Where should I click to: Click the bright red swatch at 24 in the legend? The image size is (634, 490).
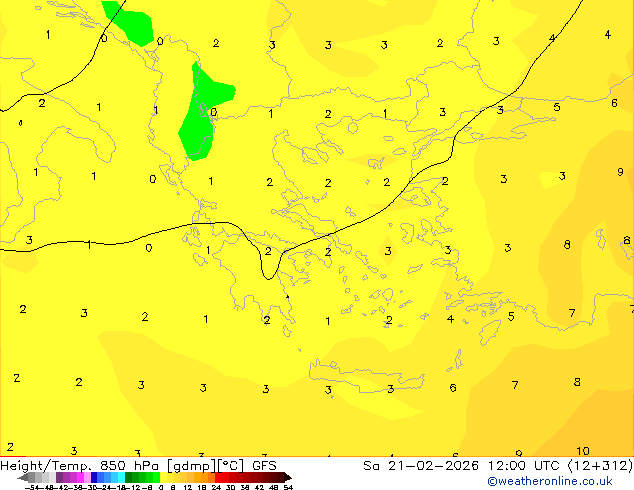[218, 477]
